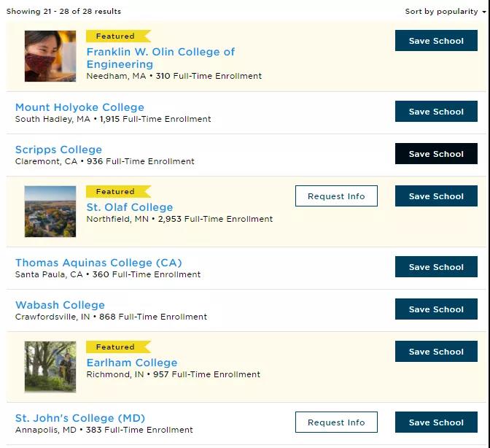
Task: Open Thomas Aquinas College (CA) link
Action: tap(98, 263)
